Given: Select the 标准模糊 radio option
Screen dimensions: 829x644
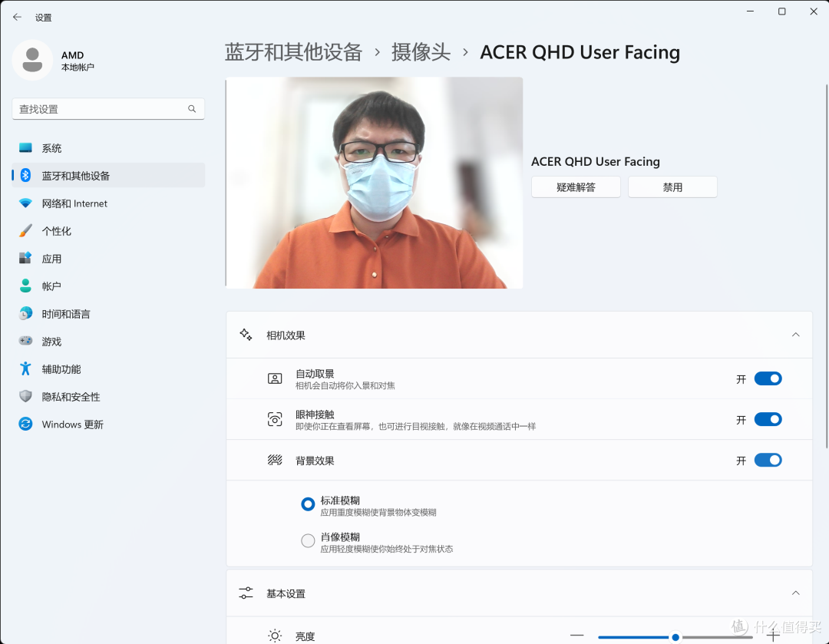Looking at the screenshot, I should click(x=308, y=504).
